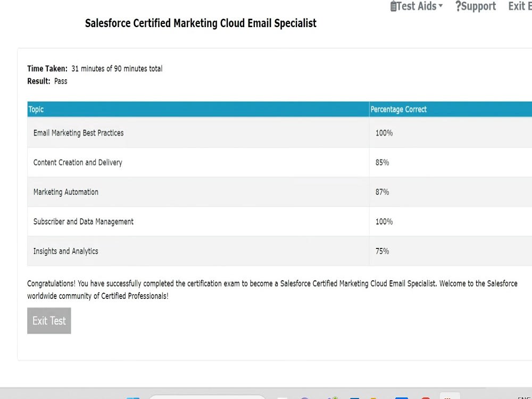The height and width of the screenshot is (399, 532).
Task: Click the 100% score for Email Marketing
Action: click(384, 133)
